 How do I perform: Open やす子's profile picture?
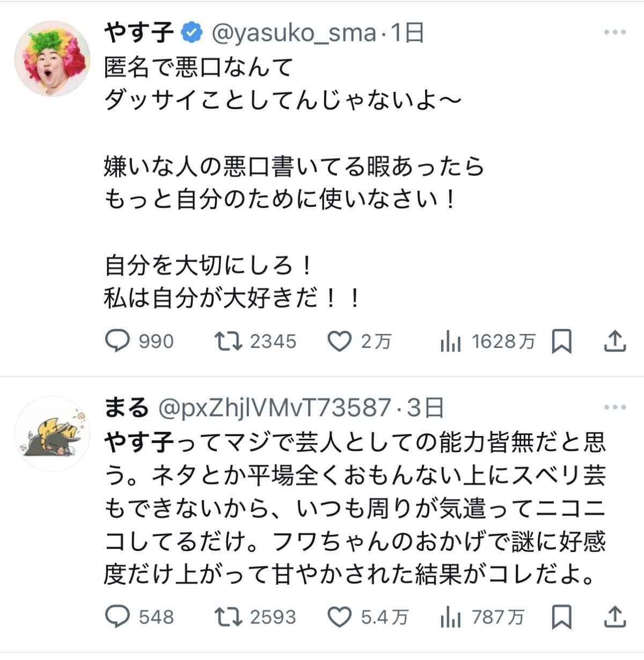(52, 59)
